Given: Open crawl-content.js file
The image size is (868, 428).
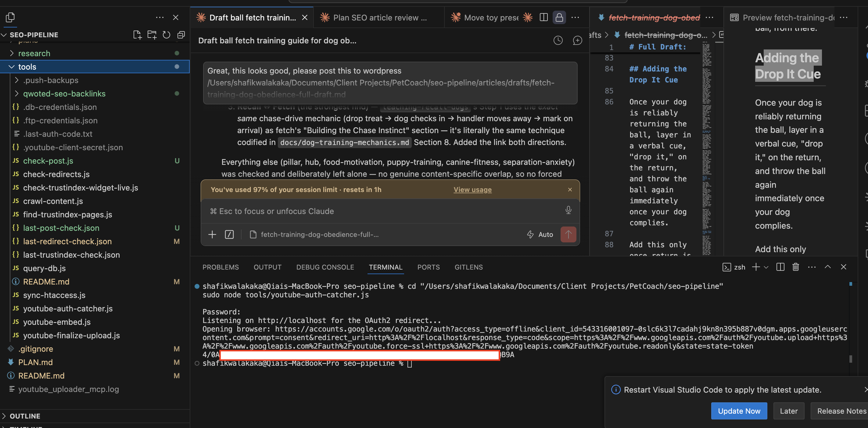Looking at the screenshot, I should (95, 201).
